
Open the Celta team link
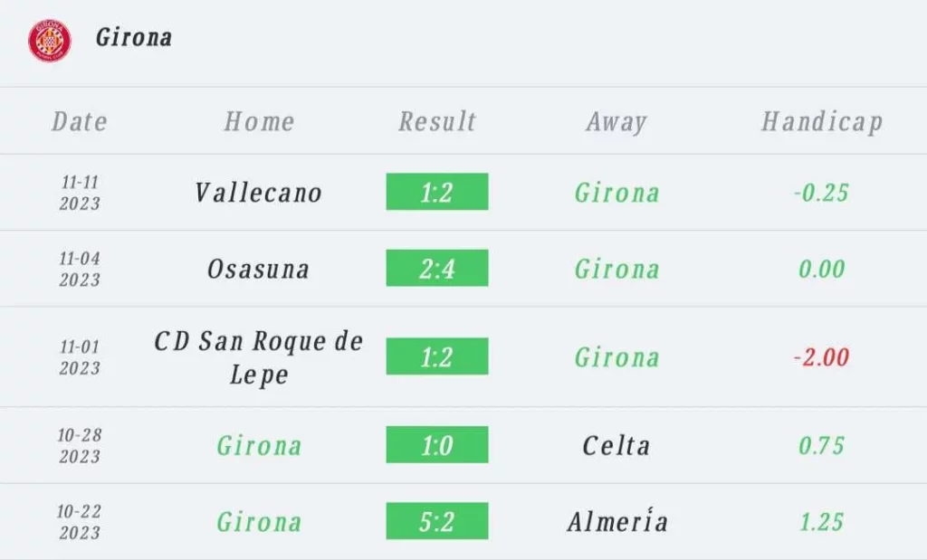pyautogui.click(x=616, y=446)
